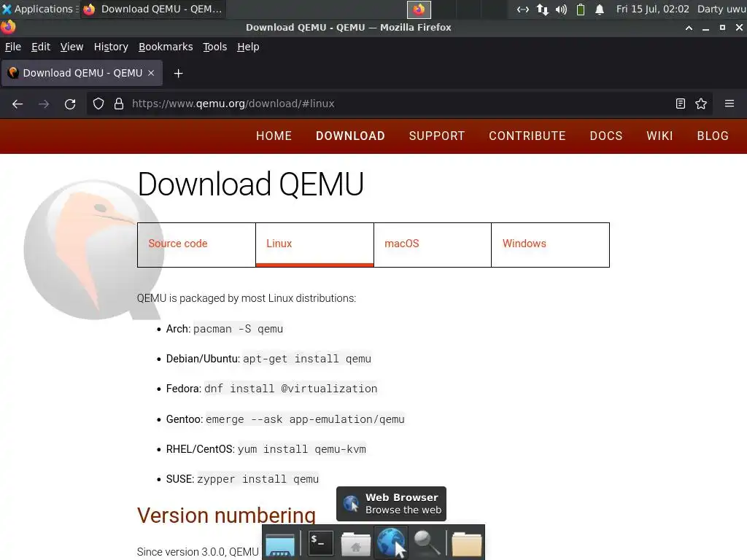Viewport: 747px width, 560px height.
Task: Click the URL address bar field
Action: click(399, 104)
